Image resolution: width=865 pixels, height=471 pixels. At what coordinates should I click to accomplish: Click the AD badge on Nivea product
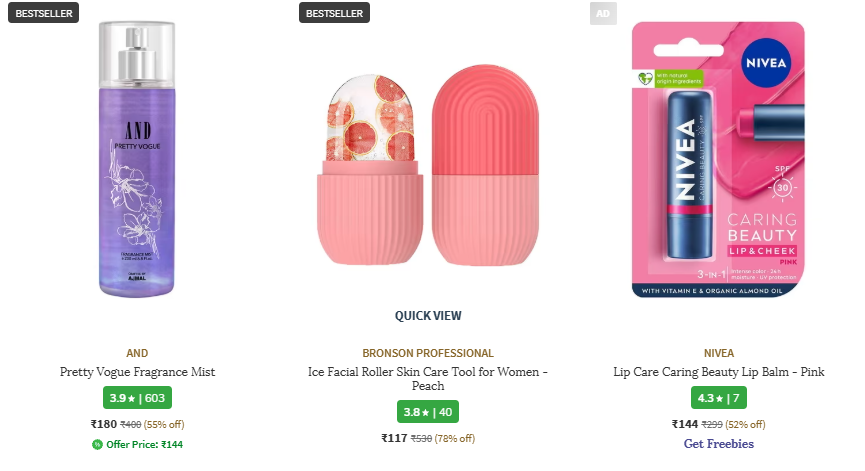point(602,13)
